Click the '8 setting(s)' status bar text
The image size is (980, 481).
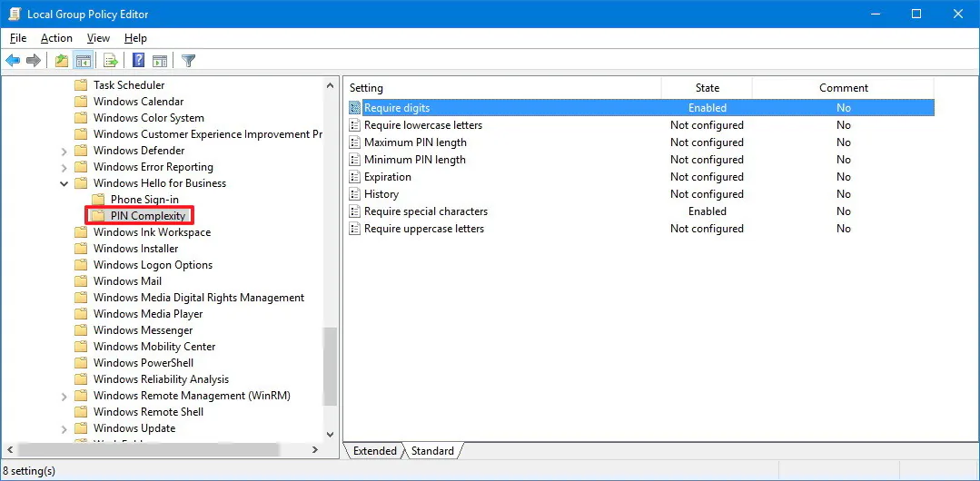tap(29, 470)
